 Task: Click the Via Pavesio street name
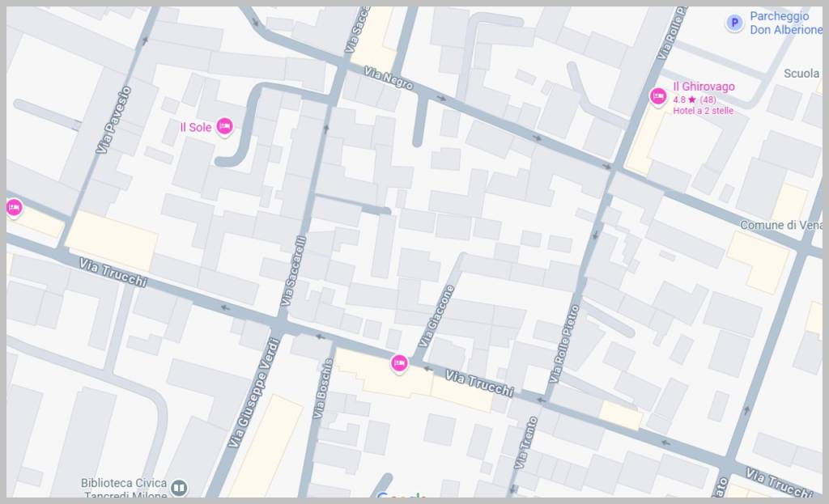pos(113,120)
